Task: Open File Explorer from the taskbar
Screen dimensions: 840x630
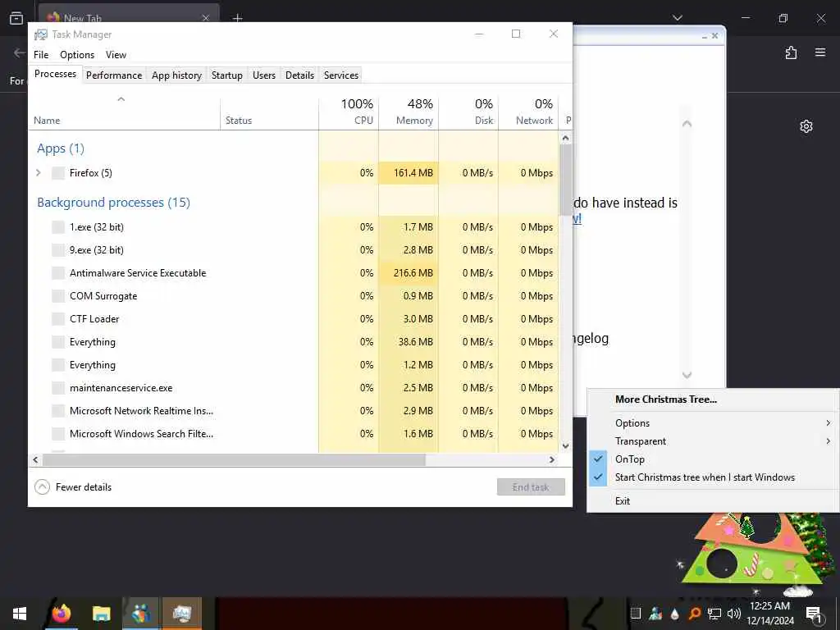Action: (x=101, y=614)
